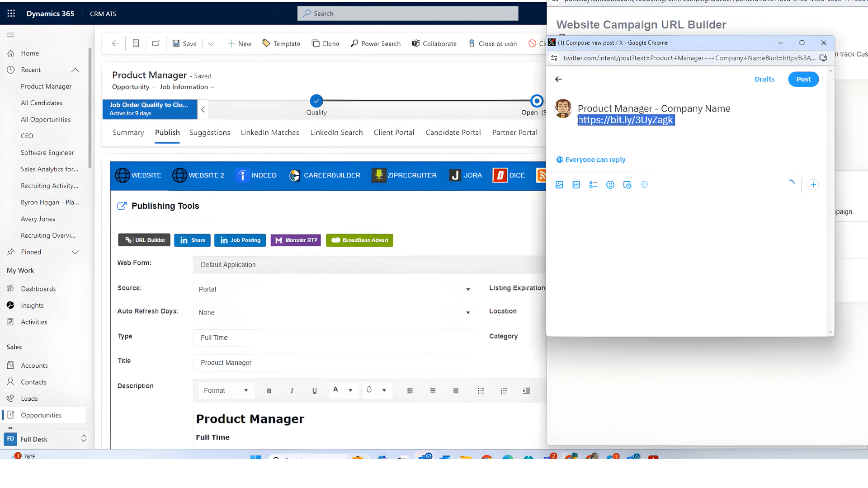This screenshot has height=488, width=868.
Task: Open All Candidates from recent list
Action: coord(42,103)
